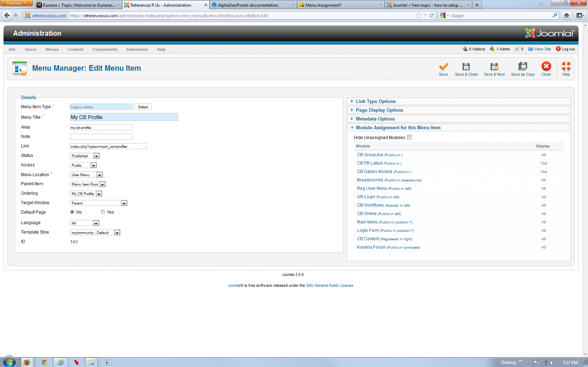Open the Content admin menu
Image resolution: width=588 pixels, height=367 pixels.
click(75, 49)
